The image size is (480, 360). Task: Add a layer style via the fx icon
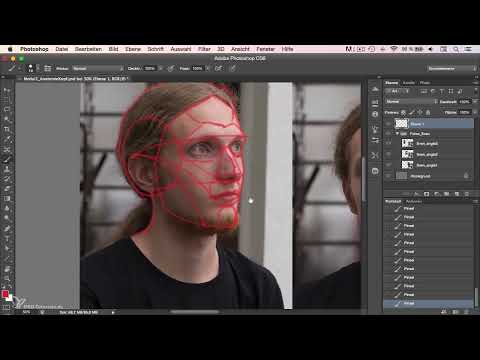[x=417, y=194]
